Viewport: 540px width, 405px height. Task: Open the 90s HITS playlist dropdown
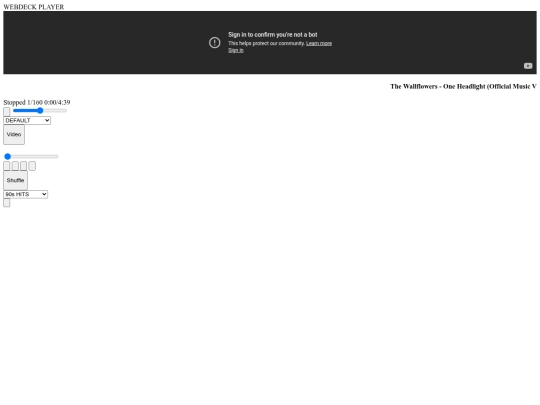point(25,194)
